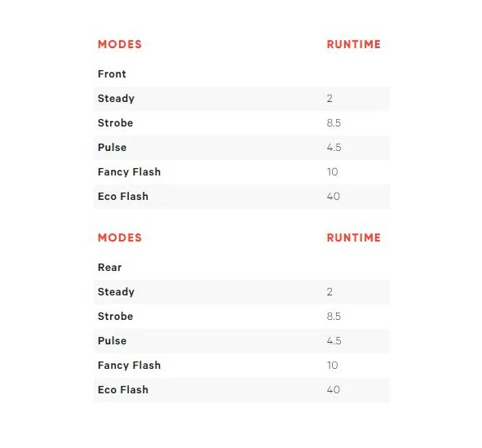Click the second MODES header

tap(120, 237)
